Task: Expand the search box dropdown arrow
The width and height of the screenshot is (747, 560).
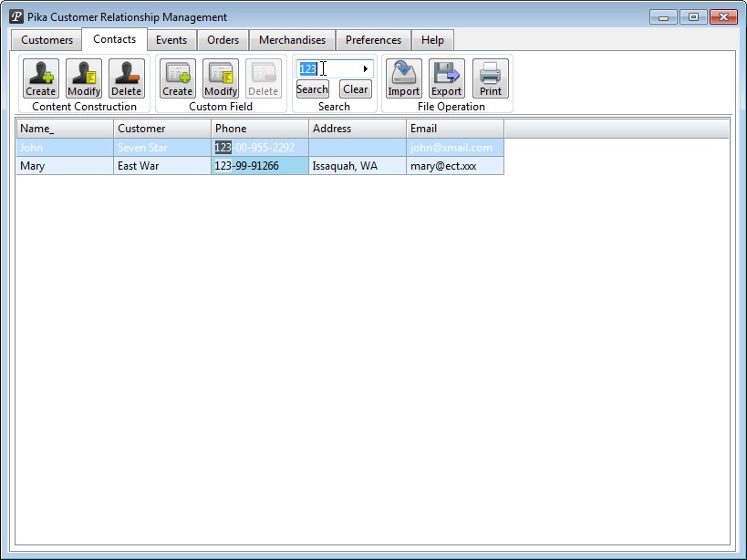Action: point(366,69)
